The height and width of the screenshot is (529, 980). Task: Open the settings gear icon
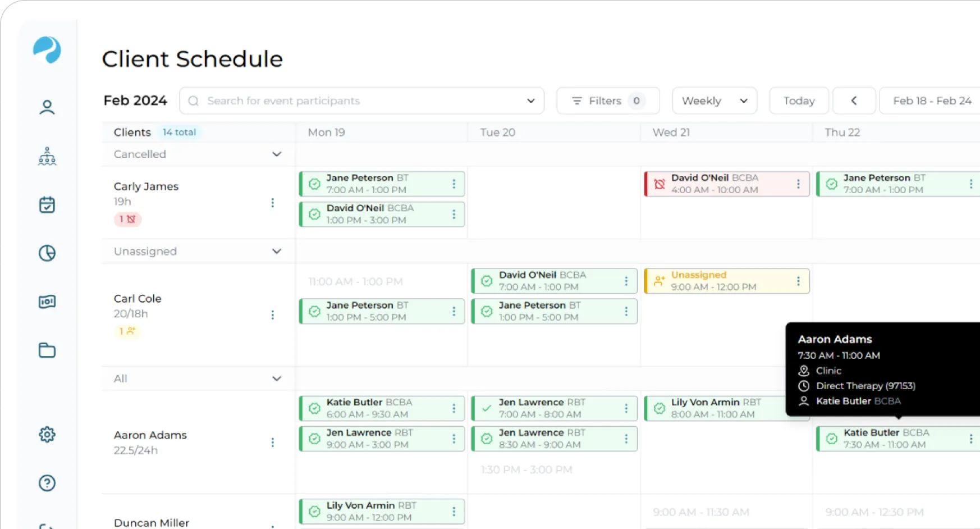[x=47, y=434]
